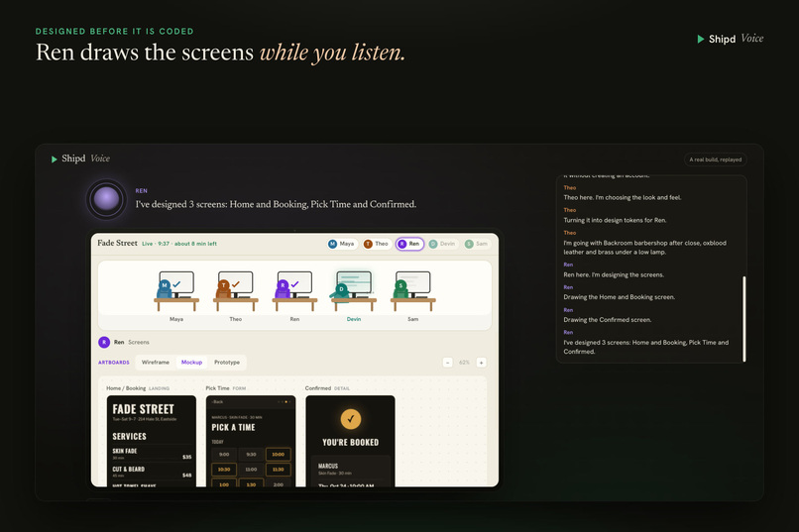Image resolution: width=799 pixels, height=532 pixels.
Task: Click the 'A real build, replayed' badge
Action: (x=716, y=160)
